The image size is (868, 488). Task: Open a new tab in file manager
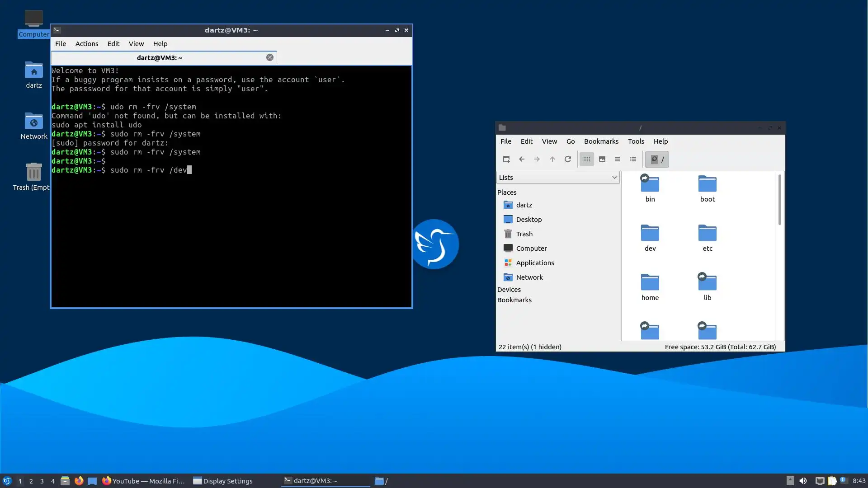(x=506, y=159)
